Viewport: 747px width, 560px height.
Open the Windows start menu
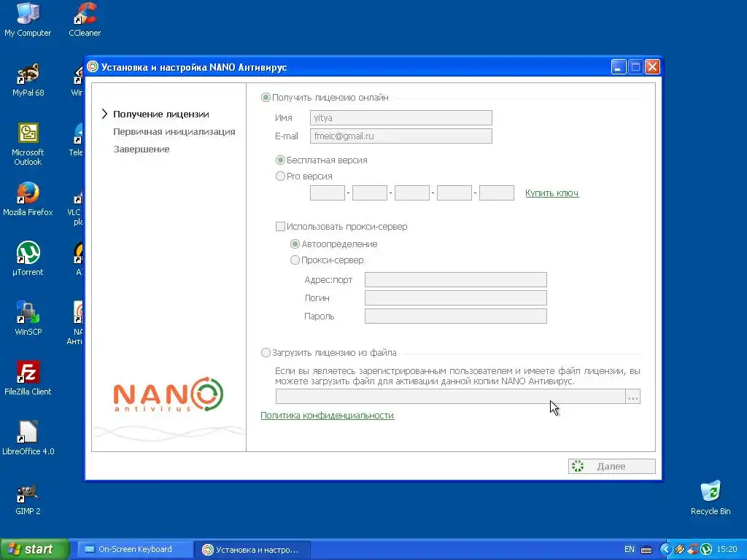click(34, 549)
